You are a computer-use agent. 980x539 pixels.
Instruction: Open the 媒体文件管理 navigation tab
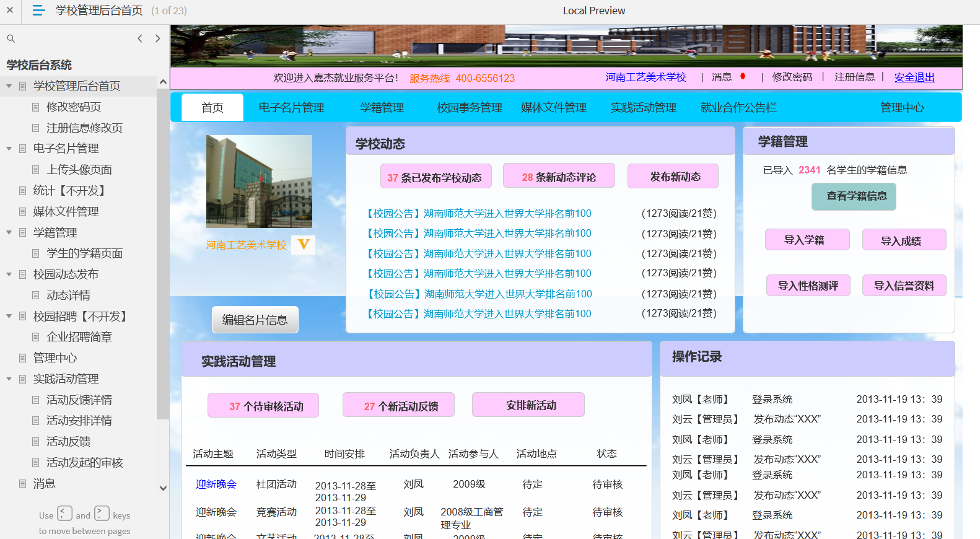(554, 107)
